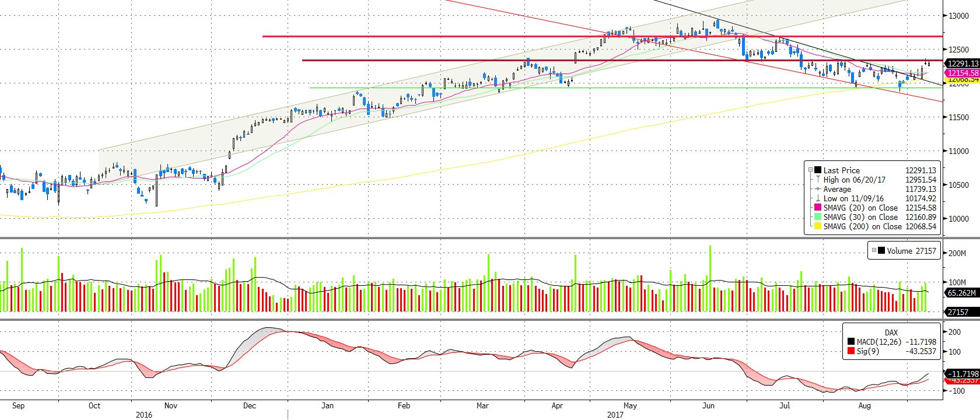
Task: Click the 2017 year label
Action: 615,415
